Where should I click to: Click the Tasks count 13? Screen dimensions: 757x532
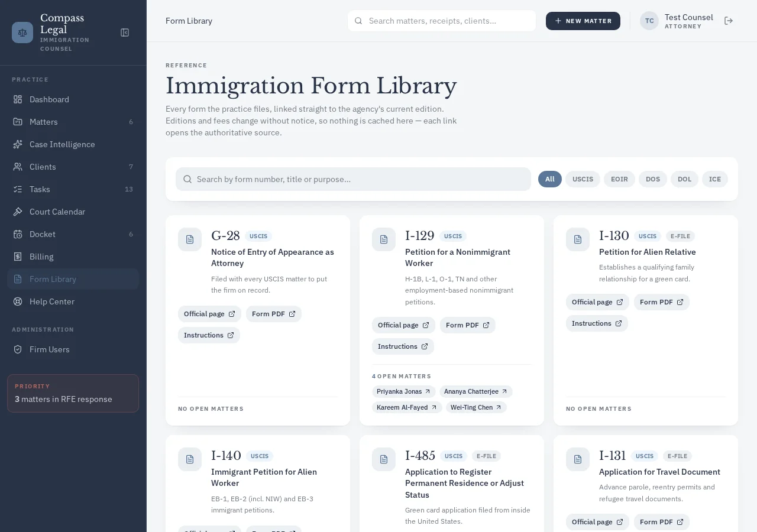(129, 189)
